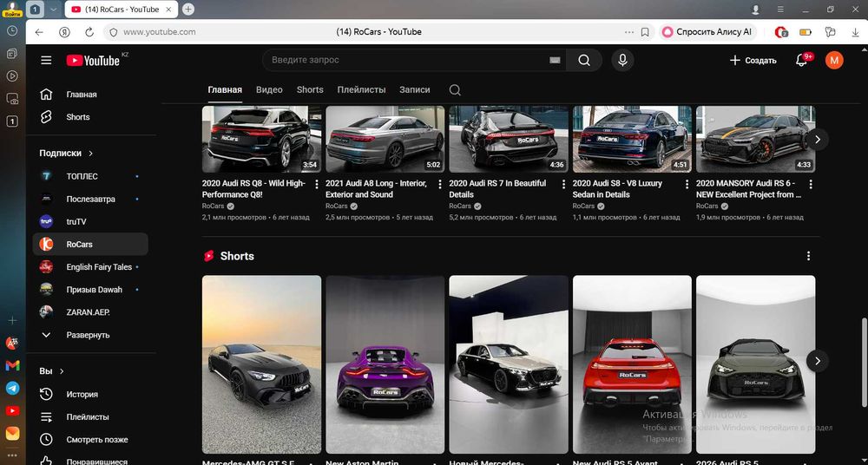This screenshot has width=868, height=465.
Task: Open options for 2021 Audi A8 Long video
Action: (x=440, y=184)
